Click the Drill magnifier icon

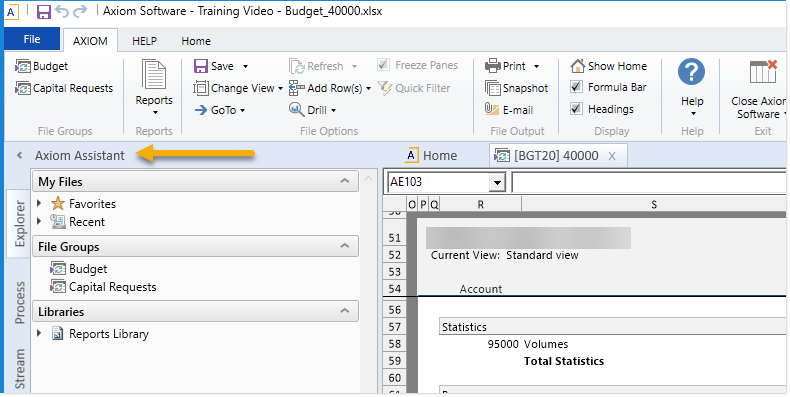click(296, 109)
